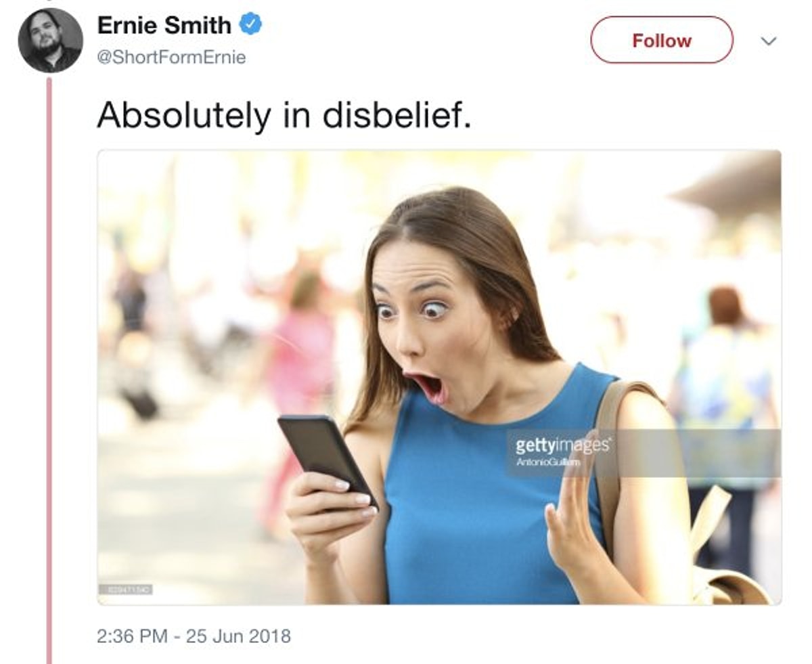Screen dimensions: 812x664
Task: Click the blue verified checkmark badge
Action: coord(252,26)
